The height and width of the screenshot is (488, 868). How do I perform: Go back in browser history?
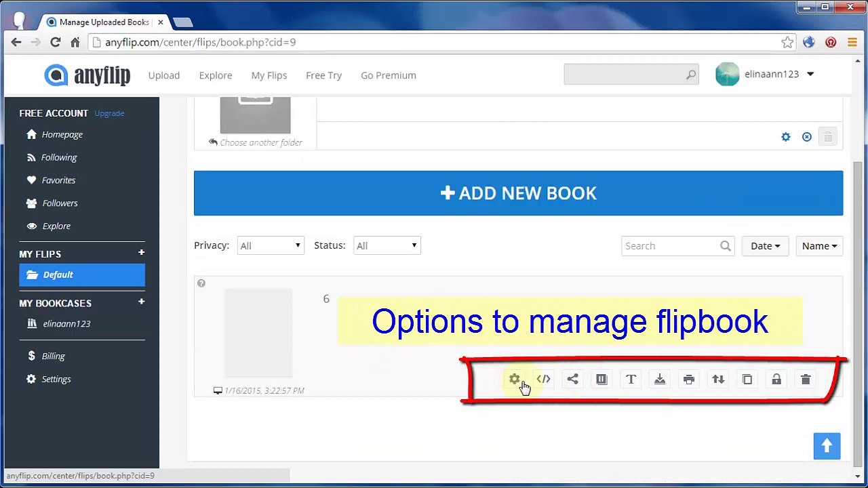16,42
